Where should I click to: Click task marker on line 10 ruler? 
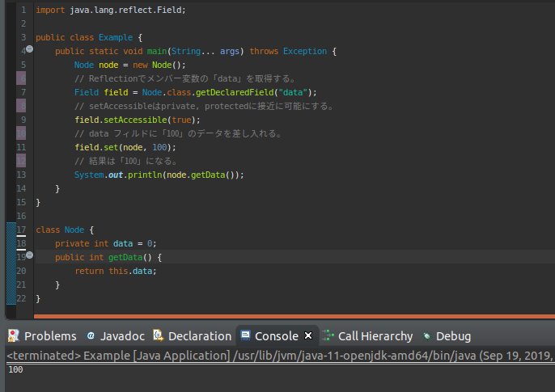click(x=21, y=133)
